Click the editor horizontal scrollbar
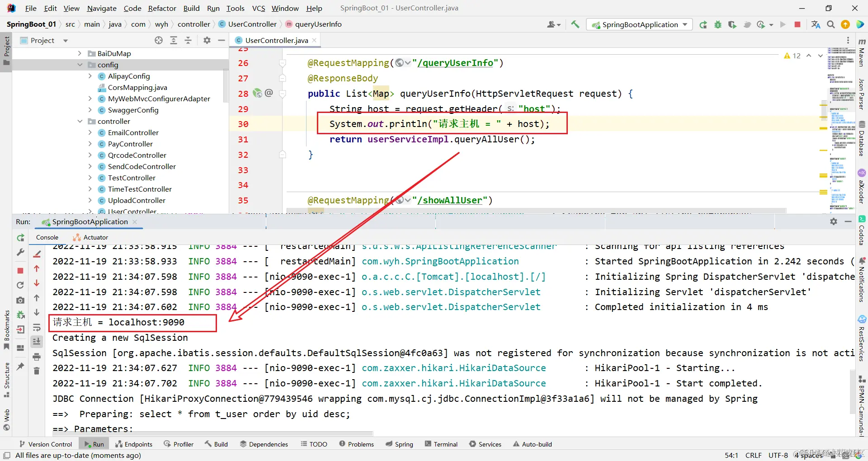 point(536,211)
